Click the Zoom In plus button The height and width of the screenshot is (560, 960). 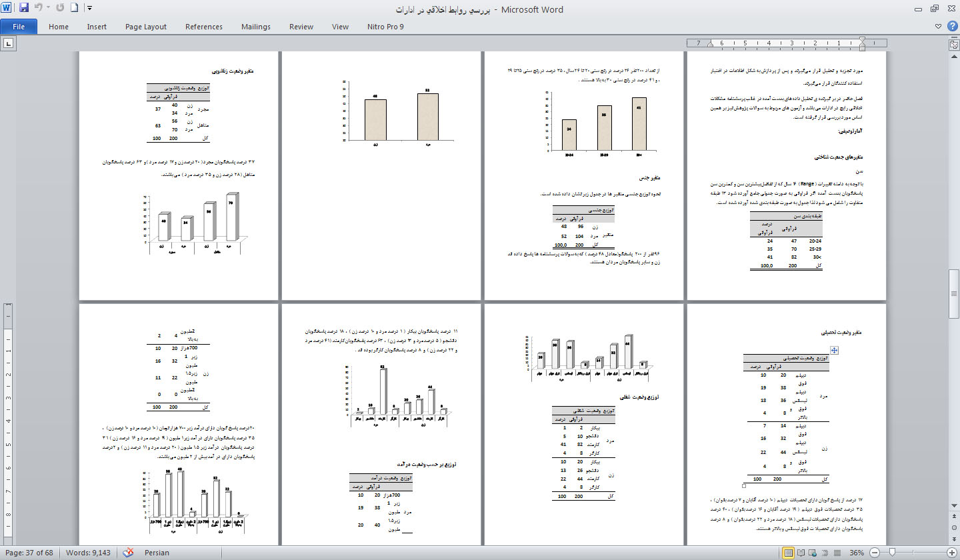click(952, 553)
